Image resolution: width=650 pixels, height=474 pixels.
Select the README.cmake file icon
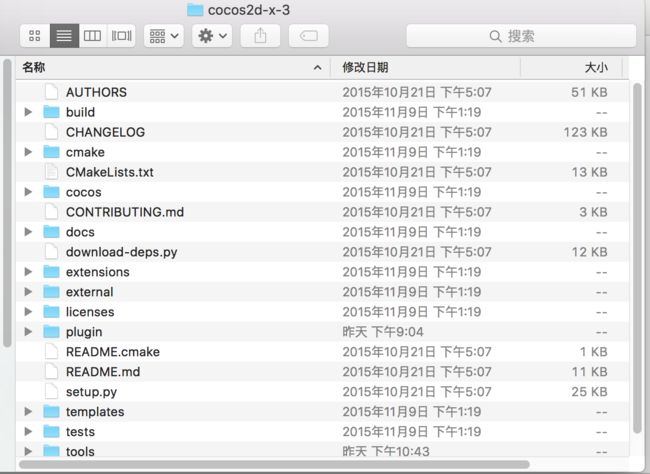[x=51, y=351]
